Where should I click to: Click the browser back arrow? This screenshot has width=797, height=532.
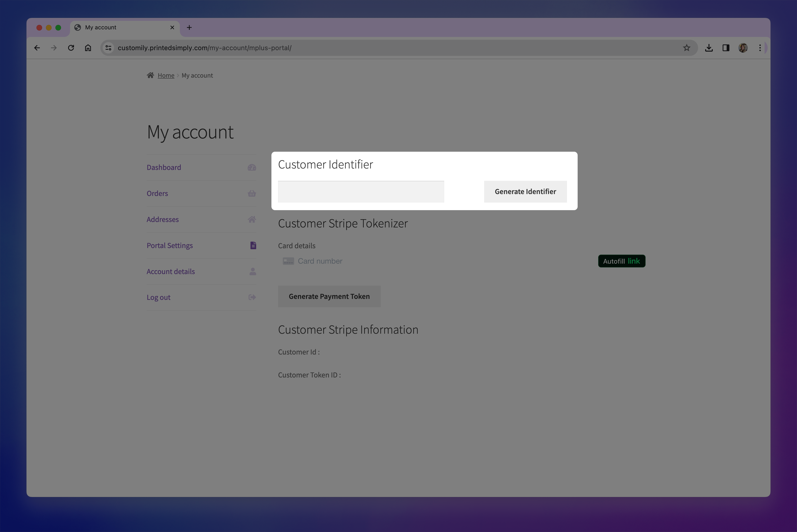click(x=37, y=48)
